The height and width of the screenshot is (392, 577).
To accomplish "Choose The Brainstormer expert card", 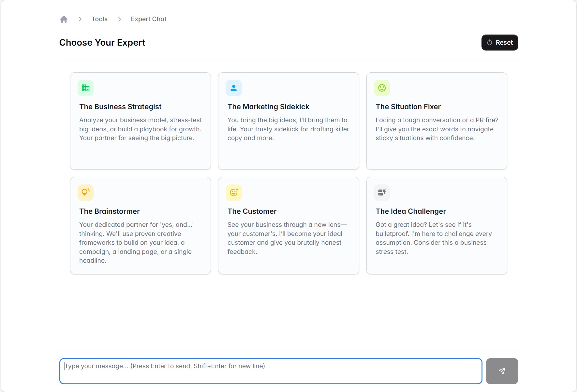I will pos(140,225).
